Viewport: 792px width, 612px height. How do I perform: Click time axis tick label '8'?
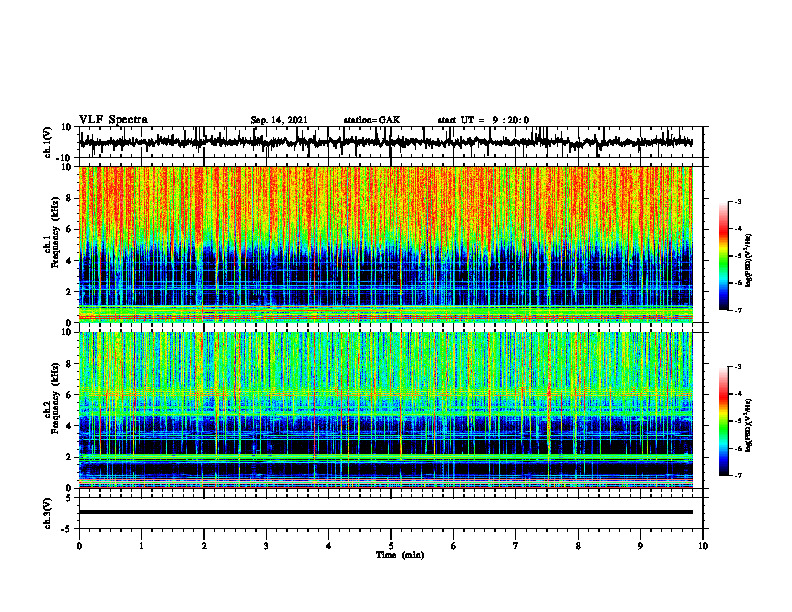[578, 546]
